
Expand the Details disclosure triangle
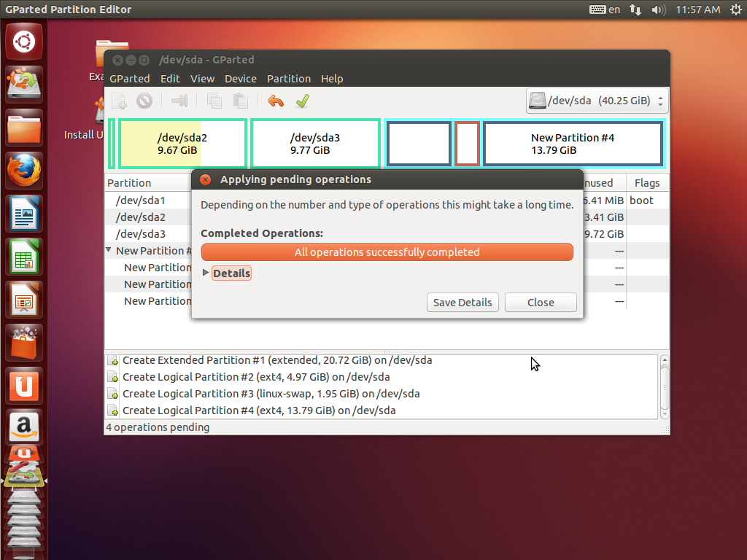coord(206,273)
